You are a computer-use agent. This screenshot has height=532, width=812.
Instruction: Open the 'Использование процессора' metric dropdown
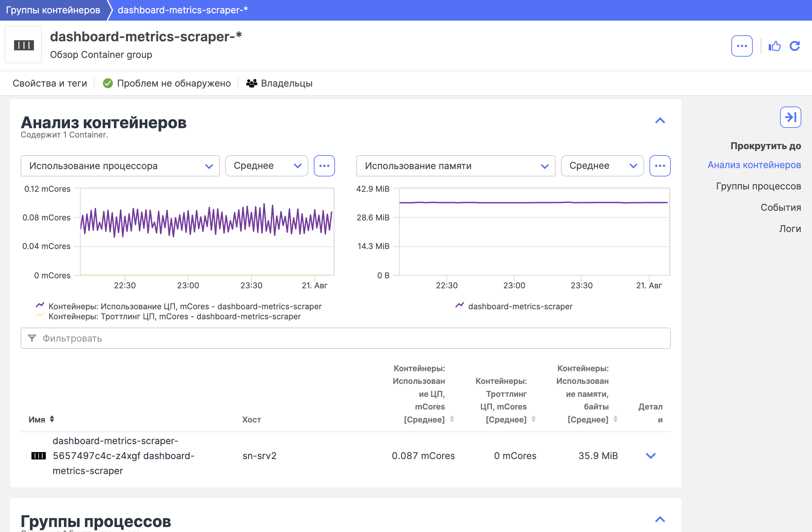pyautogui.click(x=120, y=166)
